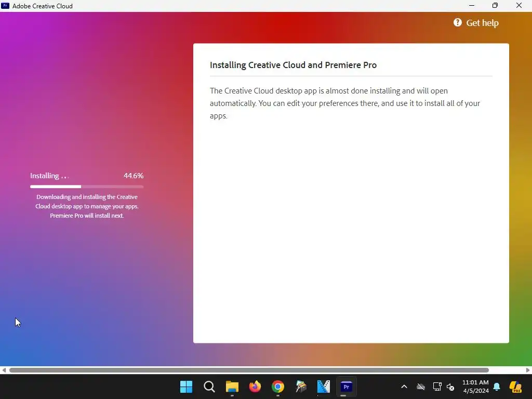
Task: Click the Creative Cloud desktop app paragraph
Action: 345,103
